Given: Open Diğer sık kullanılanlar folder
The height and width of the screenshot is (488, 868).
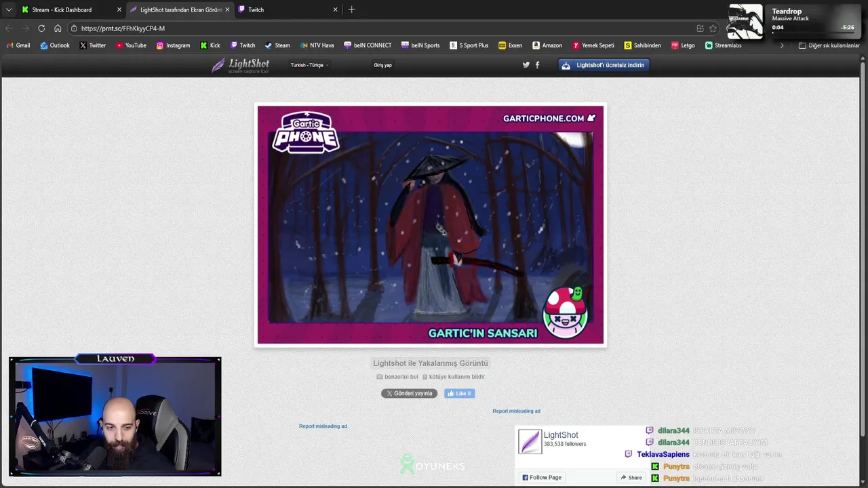Looking at the screenshot, I should pyautogui.click(x=829, y=45).
